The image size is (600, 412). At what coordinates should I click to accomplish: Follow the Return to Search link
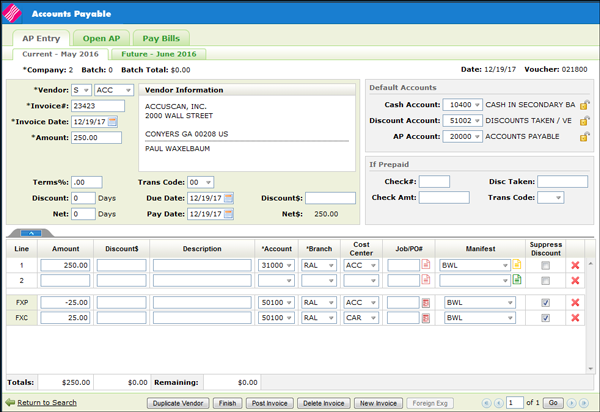click(x=46, y=402)
